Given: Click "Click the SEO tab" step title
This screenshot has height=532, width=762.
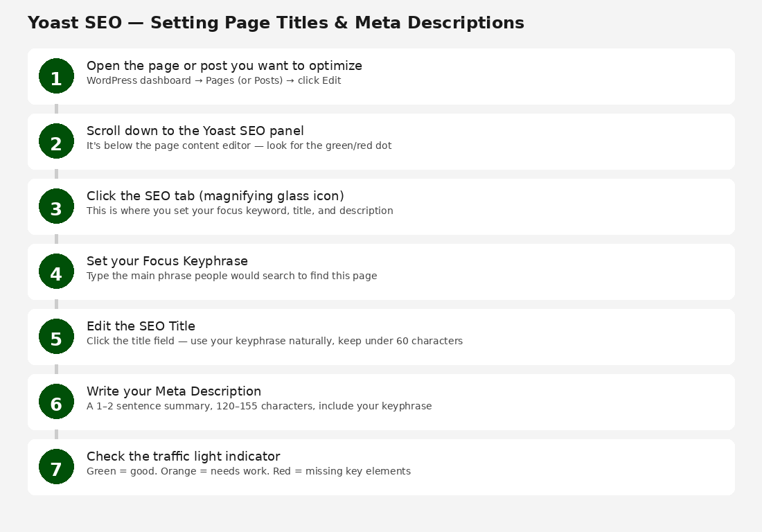Looking at the screenshot, I should click(215, 196).
